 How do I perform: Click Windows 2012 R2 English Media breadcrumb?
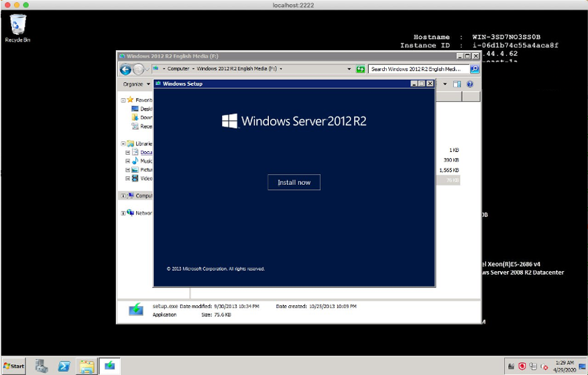[237, 68]
